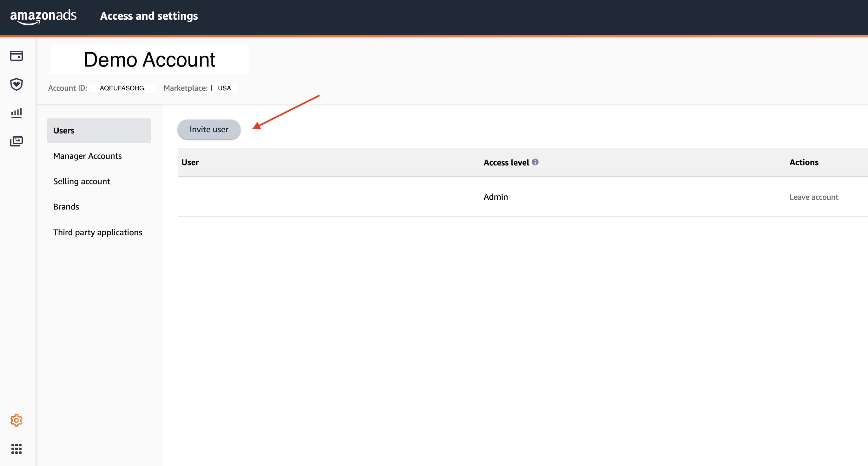Click the Amazon Ads logo

pos(43,16)
